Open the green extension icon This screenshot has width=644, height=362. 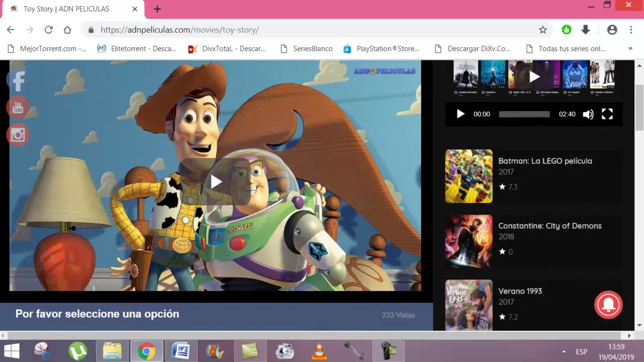coord(567,30)
